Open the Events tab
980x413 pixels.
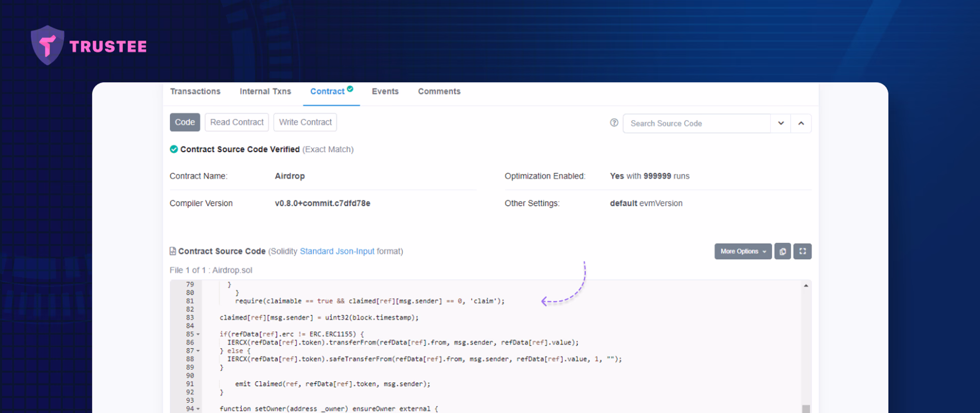coord(385,91)
